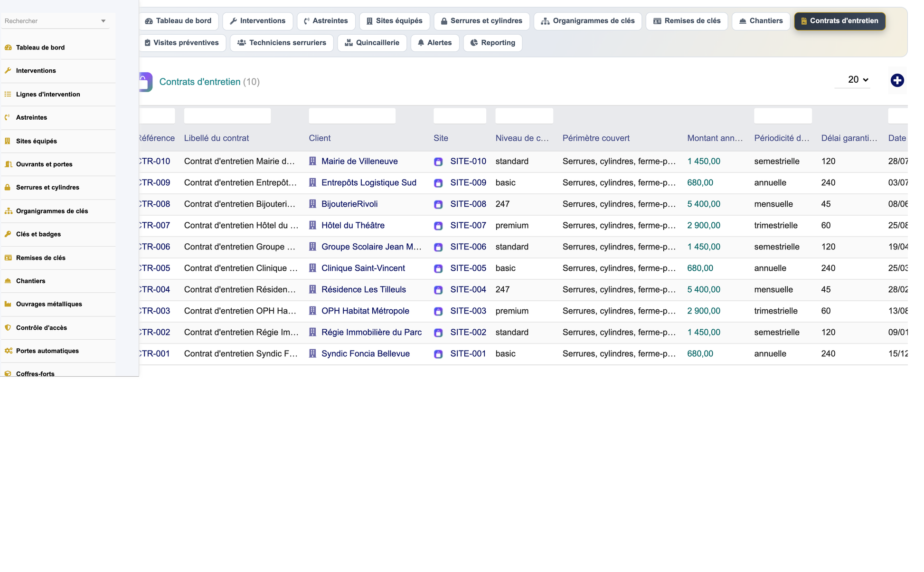This screenshot has height=572, width=924.
Task: Switch to the Interventions tab
Action: pyautogui.click(x=257, y=21)
